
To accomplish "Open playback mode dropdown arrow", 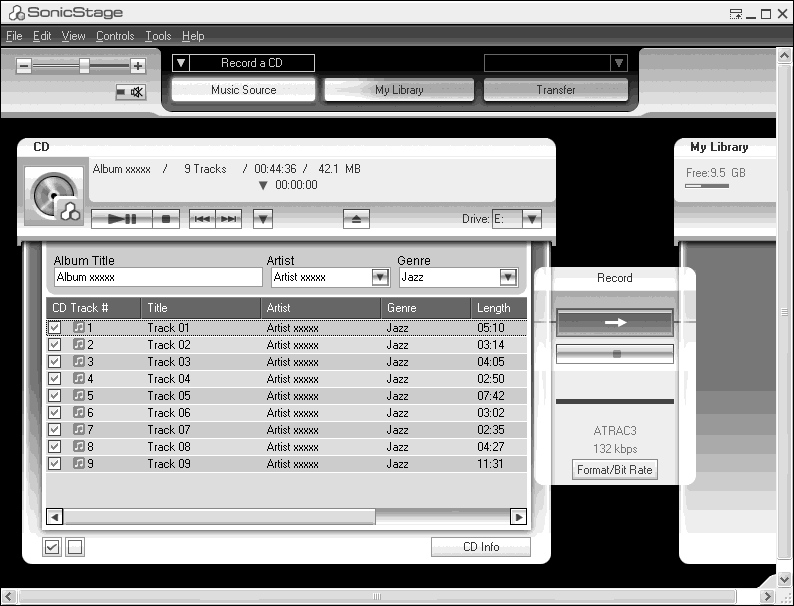I will tap(263, 219).
